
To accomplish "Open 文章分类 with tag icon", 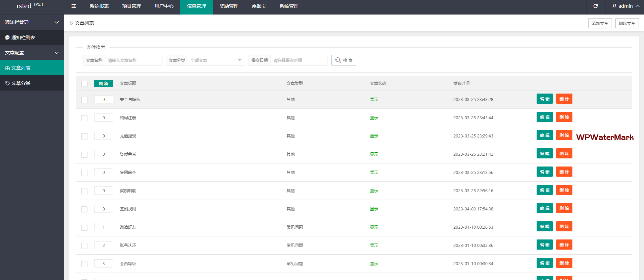I will coord(7,83).
